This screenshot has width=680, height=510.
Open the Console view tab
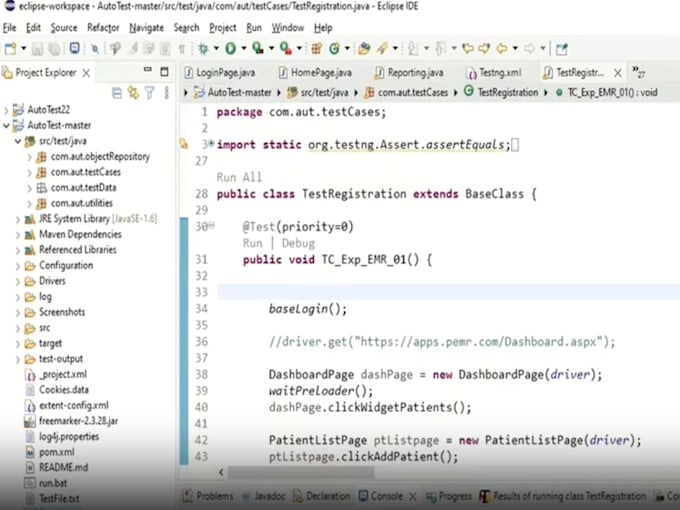(381, 496)
